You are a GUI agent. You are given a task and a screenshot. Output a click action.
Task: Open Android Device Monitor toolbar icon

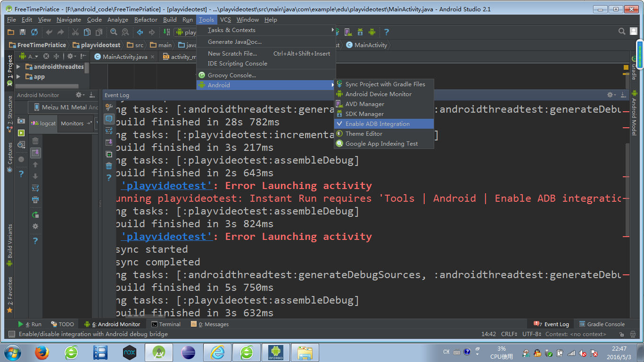click(372, 32)
